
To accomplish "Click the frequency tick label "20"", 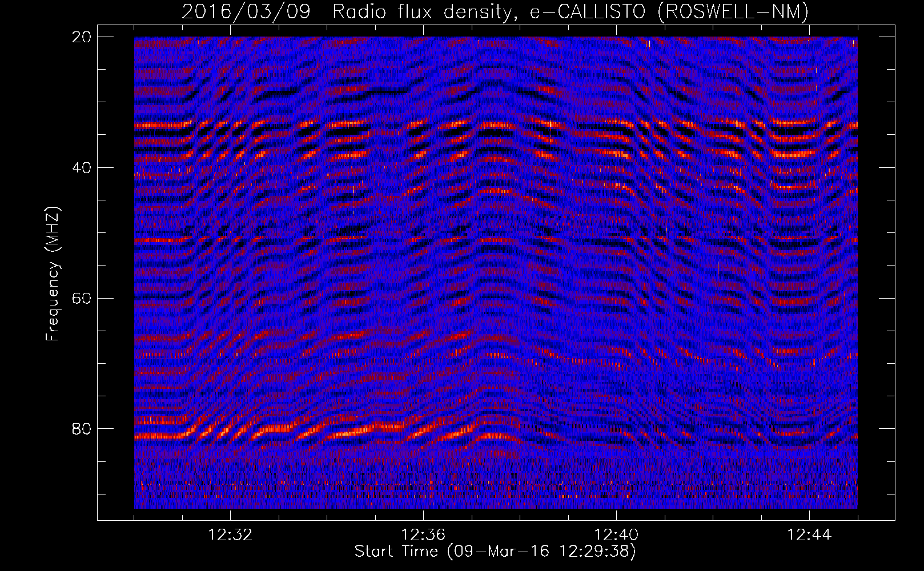I will click(82, 37).
